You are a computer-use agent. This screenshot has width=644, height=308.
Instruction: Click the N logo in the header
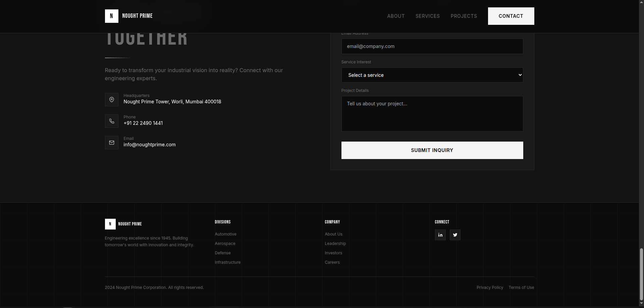[x=112, y=16]
